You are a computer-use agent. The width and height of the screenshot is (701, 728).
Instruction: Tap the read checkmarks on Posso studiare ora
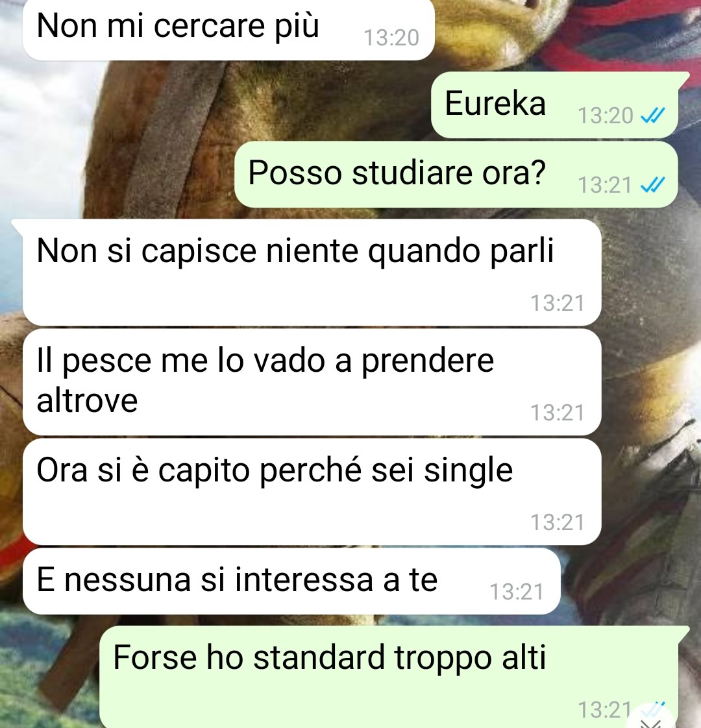[x=653, y=186]
